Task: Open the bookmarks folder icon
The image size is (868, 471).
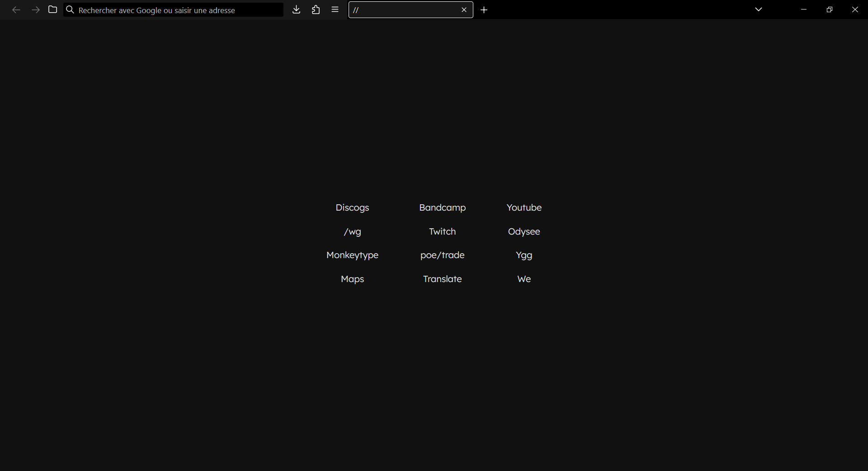Action: [x=52, y=9]
